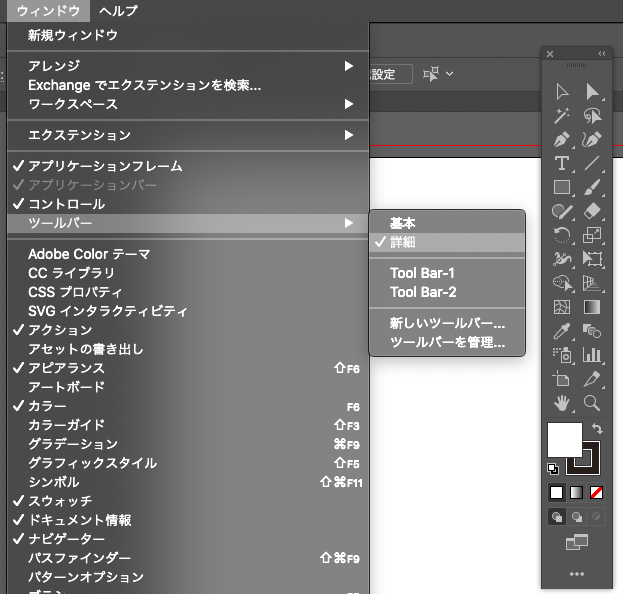Toggle the カラー panel item

pos(188,406)
